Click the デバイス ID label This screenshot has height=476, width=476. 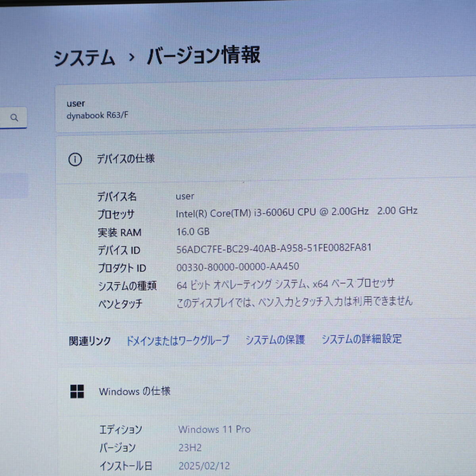pos(119,250)
